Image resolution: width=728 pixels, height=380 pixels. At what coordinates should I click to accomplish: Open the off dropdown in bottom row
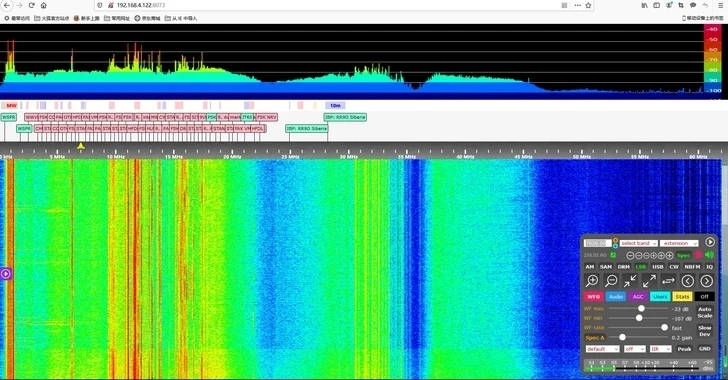(x=635, y=349)
